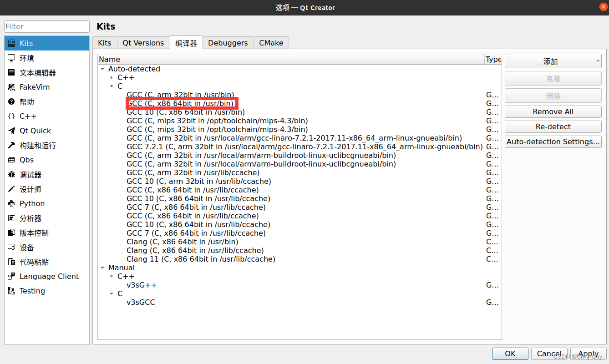Select the FakeVim settings icon
This screenshot has height=364, width=609.
coord(34,87)
